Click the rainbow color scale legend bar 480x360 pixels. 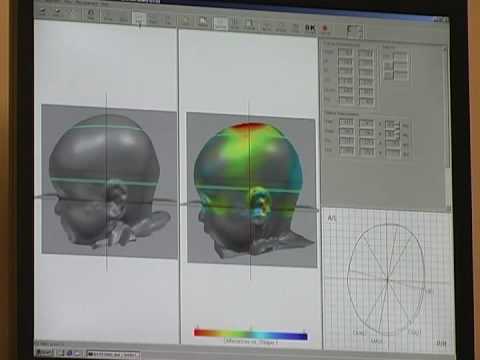[x=251, y=334]
